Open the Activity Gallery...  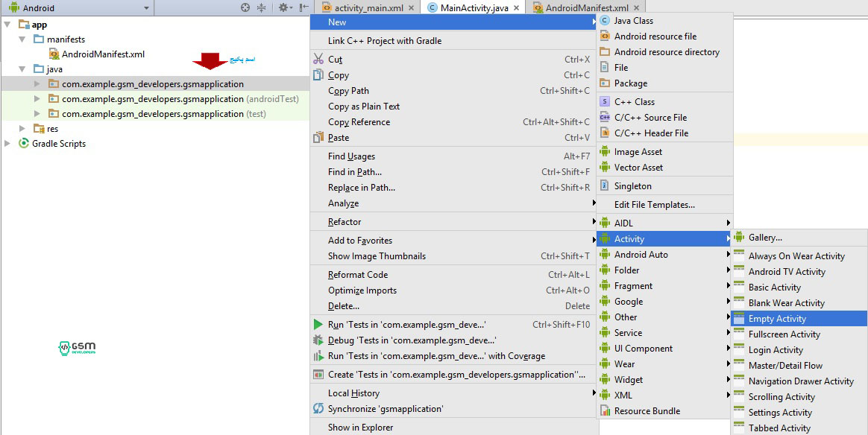[799, 238]
